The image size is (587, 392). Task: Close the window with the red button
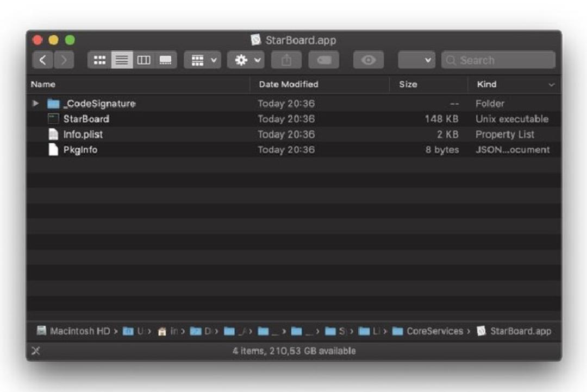[38, 40]
